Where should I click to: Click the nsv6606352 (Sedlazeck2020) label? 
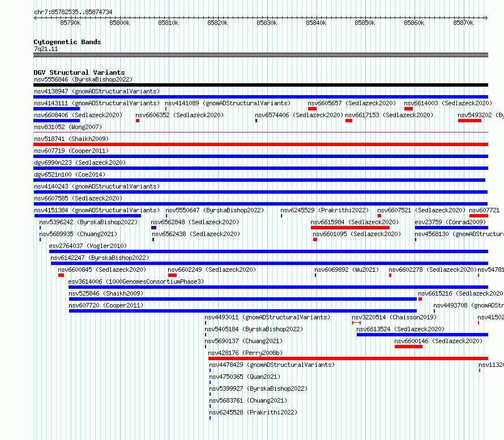pos(180,115)
